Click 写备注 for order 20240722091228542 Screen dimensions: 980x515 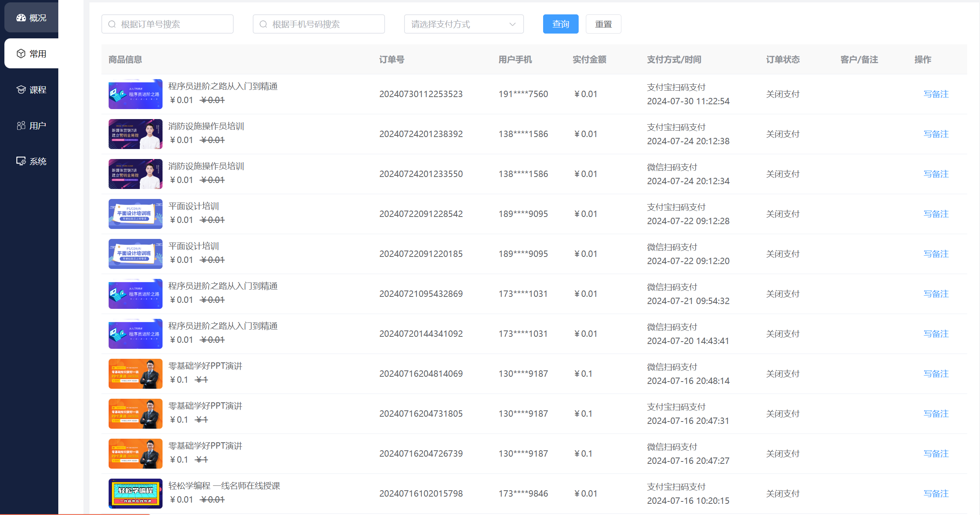936,214
